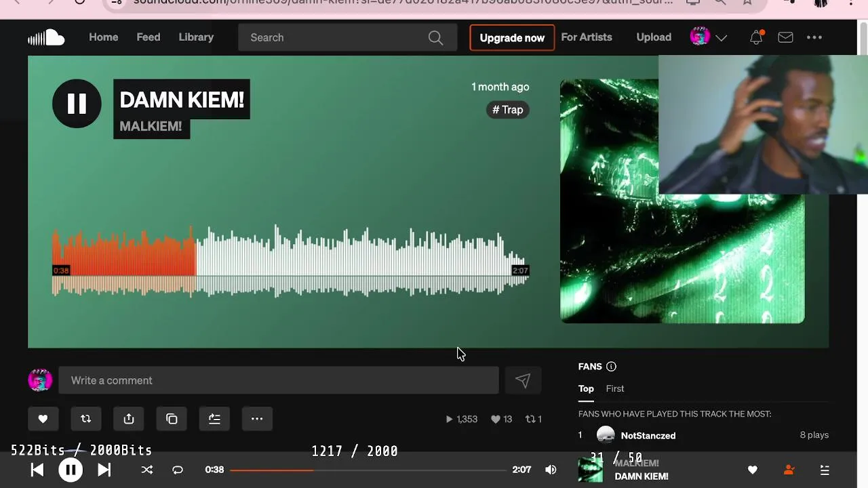Like the track with the heart button
The width and height of the screenshot is (868, 488).
point(43,419)
